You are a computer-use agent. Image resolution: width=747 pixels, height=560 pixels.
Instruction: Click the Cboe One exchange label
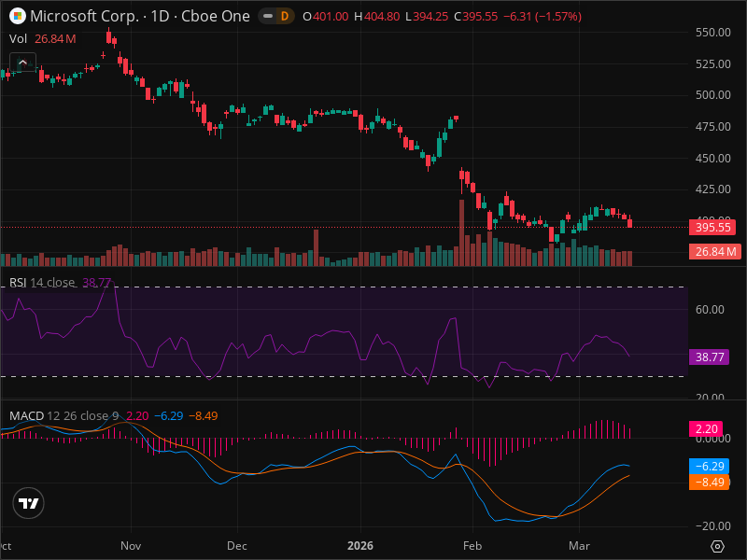tap(216, 16)
